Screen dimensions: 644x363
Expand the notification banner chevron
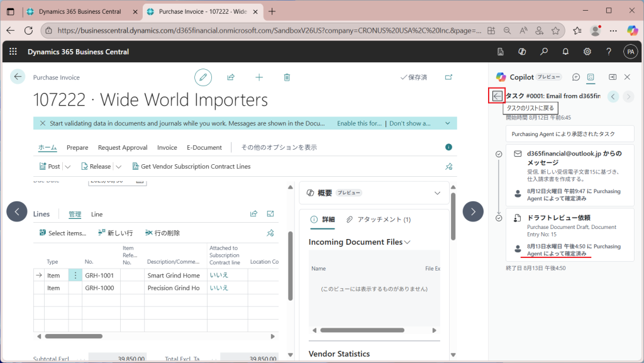click(448, 123)
